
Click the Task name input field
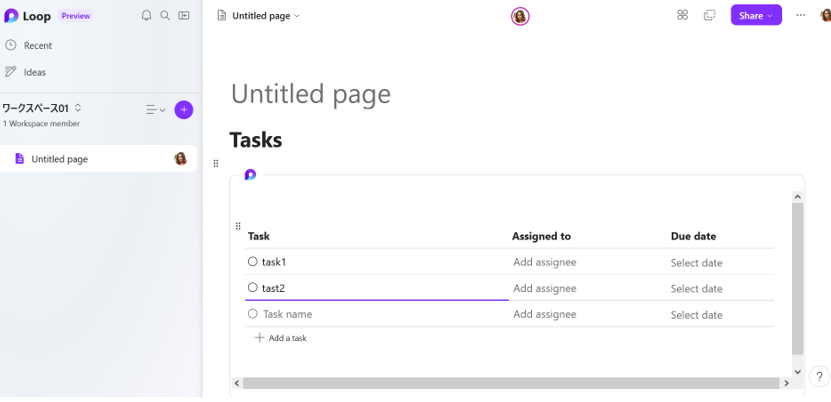click(x=288, y=314)
